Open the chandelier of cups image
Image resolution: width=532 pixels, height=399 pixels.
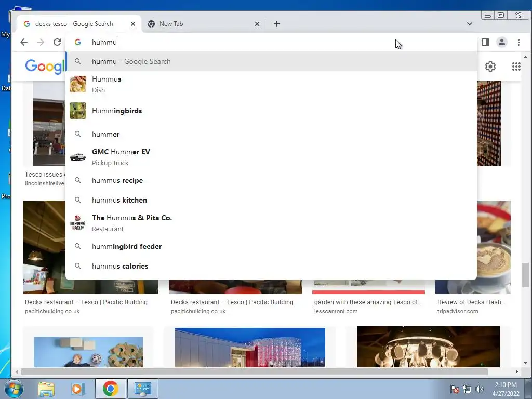(x=428, y=347)
